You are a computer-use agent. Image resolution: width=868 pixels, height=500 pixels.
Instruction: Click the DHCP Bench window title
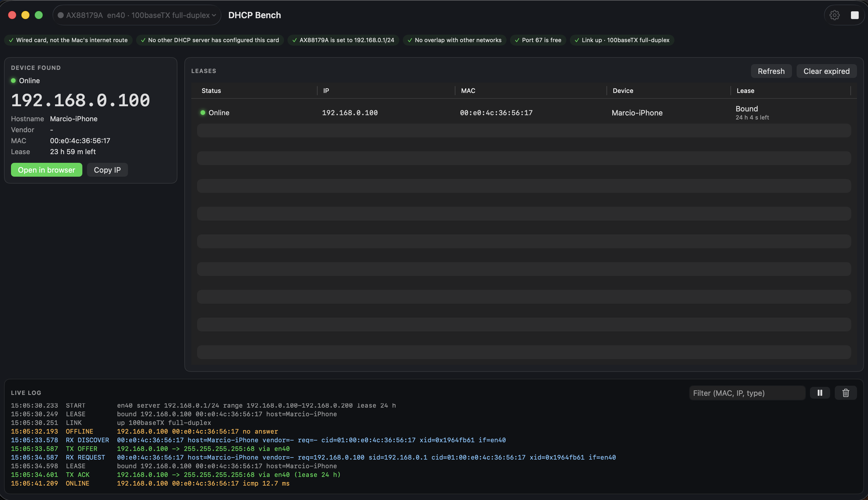point(254,15)
